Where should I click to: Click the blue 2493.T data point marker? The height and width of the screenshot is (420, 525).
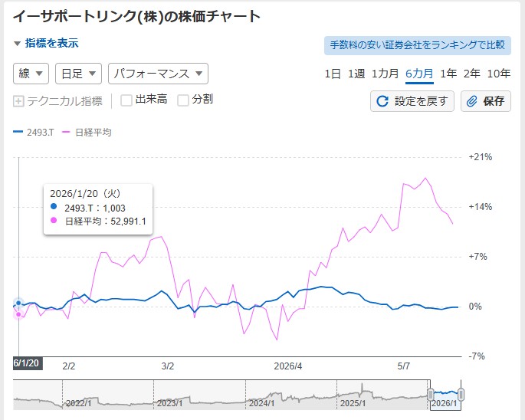coord(18,303)
